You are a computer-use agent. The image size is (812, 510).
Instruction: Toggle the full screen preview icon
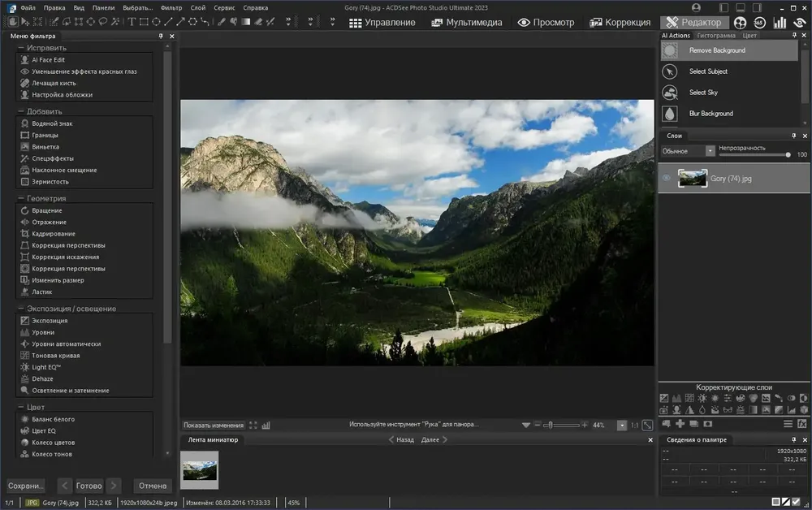(x=253, y=425)
